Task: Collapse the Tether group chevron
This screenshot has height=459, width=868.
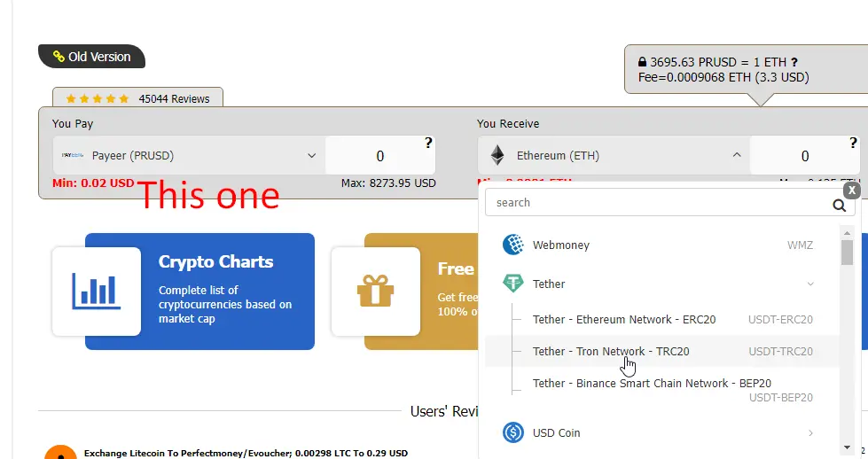Action: [x=809, y=284]
